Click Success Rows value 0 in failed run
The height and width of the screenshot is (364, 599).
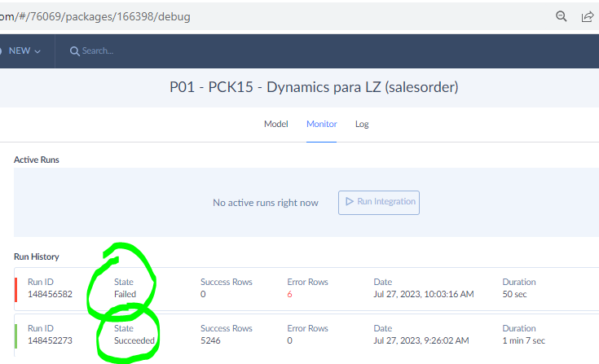pos(203,294)
